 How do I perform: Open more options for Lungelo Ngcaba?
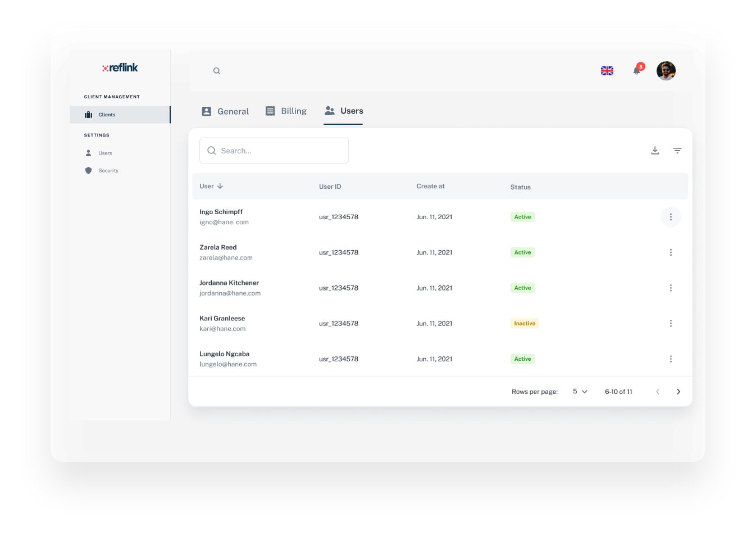coord(671,359)
